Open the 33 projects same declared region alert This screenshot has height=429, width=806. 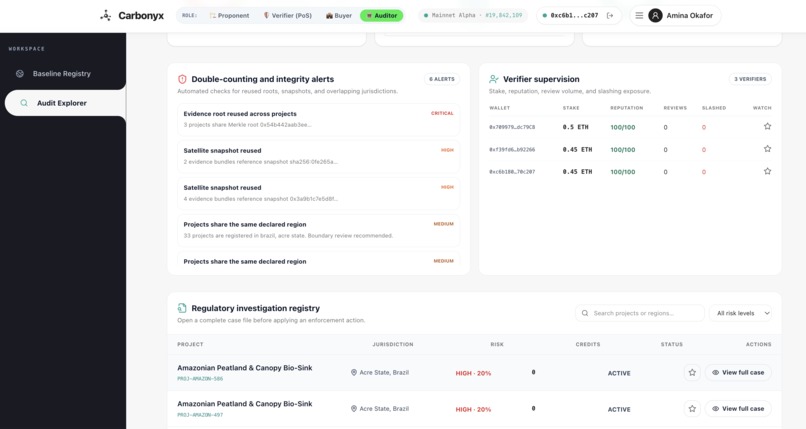(318, 230)
